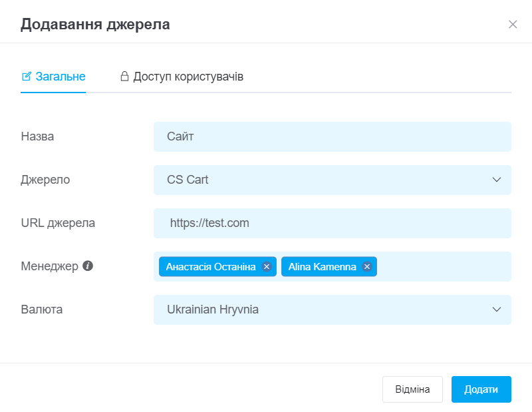The image size is (532, 412).
Task: Click the edit icon on Загальне tab
Action: coord(27,77)
